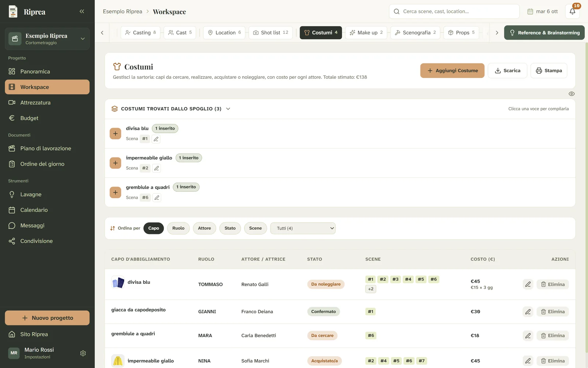Switch to the Casting tab
This screenshot has width=588, height=368.
coord(140,33)
